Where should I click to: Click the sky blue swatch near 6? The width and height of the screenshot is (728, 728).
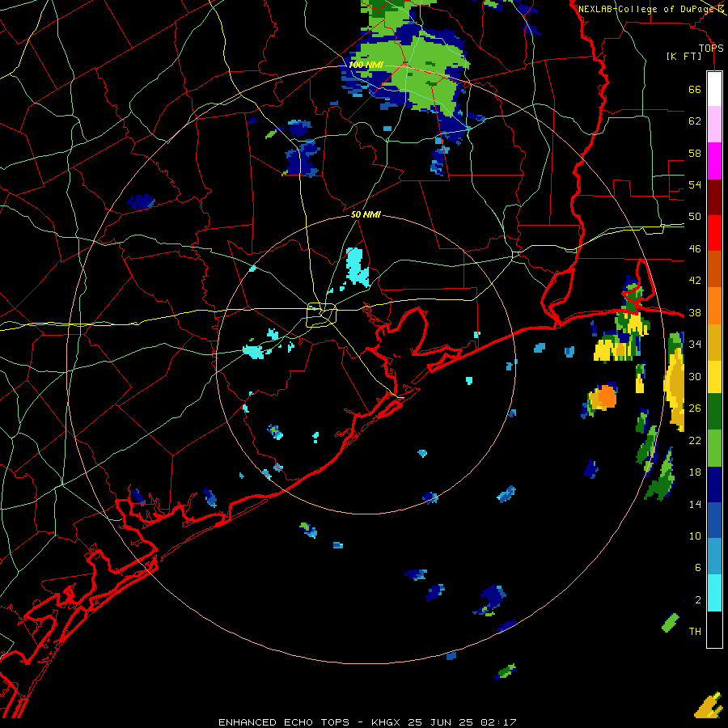(x=714, y=557)
